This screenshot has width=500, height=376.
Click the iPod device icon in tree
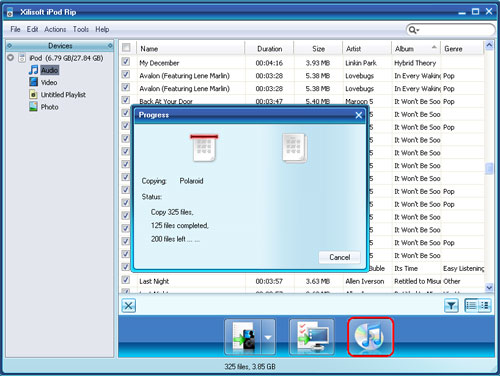[22, 58]
